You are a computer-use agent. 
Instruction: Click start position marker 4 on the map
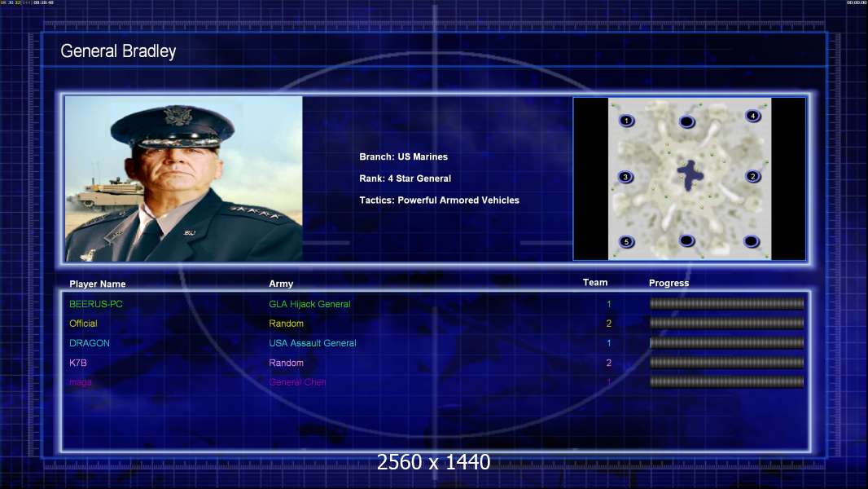(752, 116)
